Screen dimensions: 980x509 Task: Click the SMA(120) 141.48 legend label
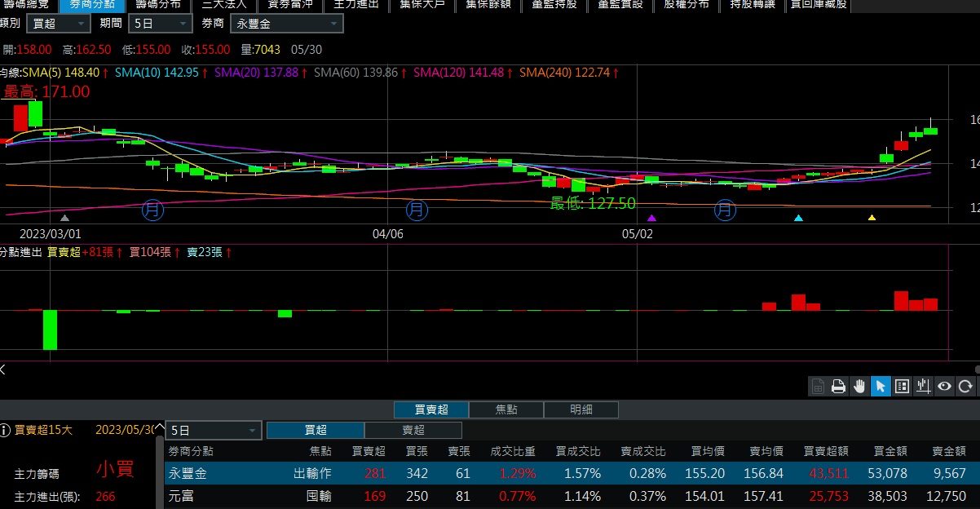458,73
